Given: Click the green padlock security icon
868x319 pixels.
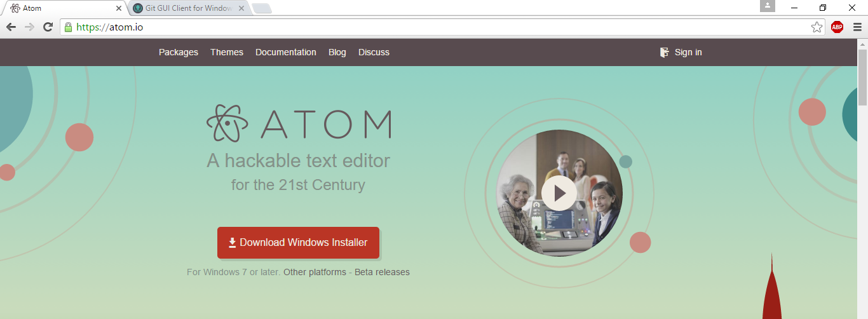Looking at the screenshot, I should point(69,27).
